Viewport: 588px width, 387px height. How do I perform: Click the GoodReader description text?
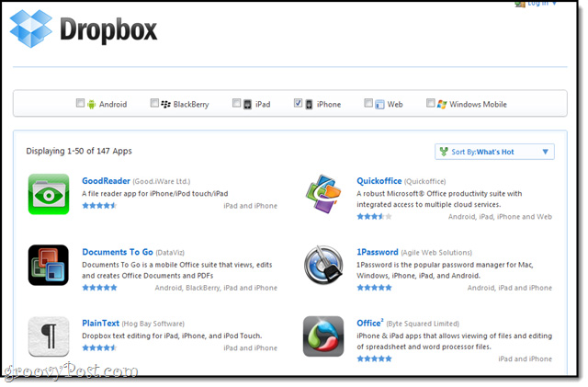coord(155,194)
